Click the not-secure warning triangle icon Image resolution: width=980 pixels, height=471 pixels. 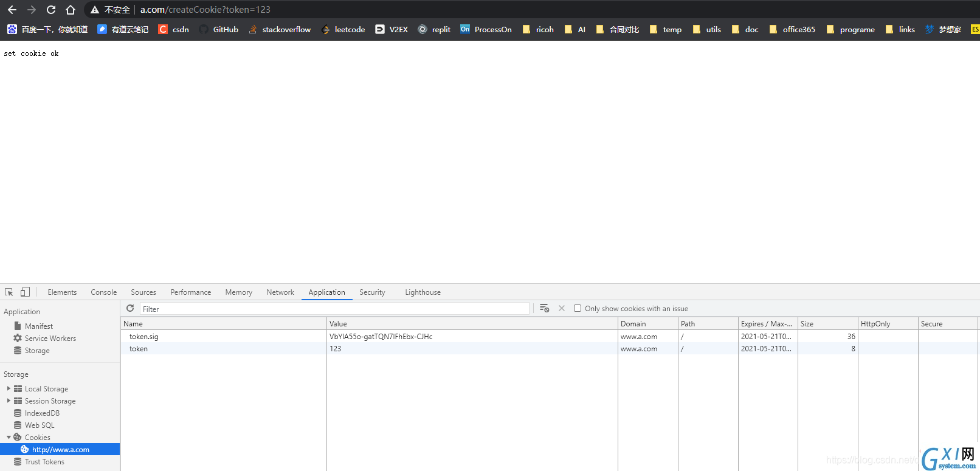pos(95,10)
